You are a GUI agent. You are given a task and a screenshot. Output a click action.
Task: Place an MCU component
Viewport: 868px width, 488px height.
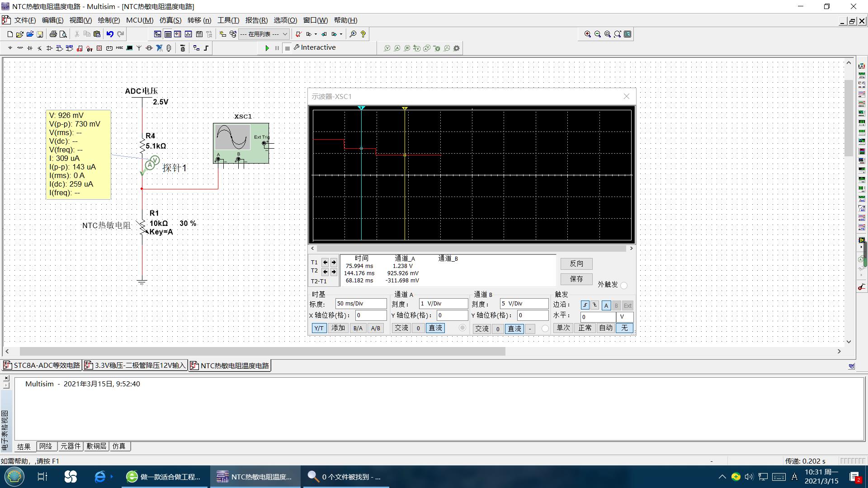click(x=183, y=48)
